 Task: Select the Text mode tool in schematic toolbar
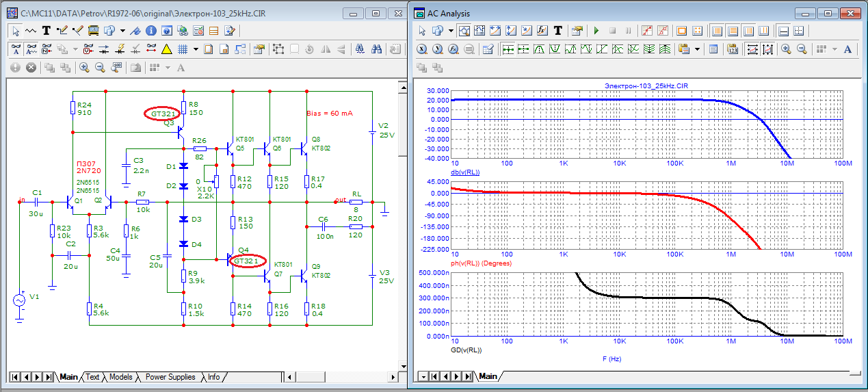pos(47,31)
